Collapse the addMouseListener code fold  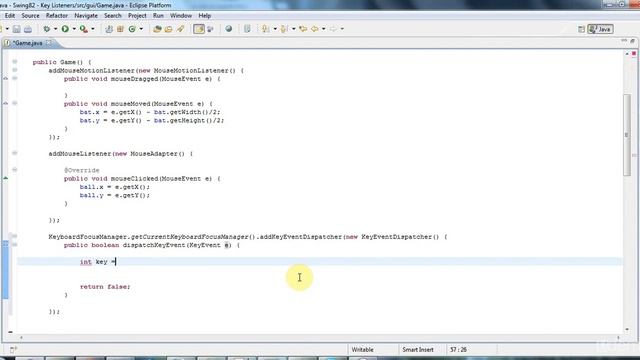(15, 153)
